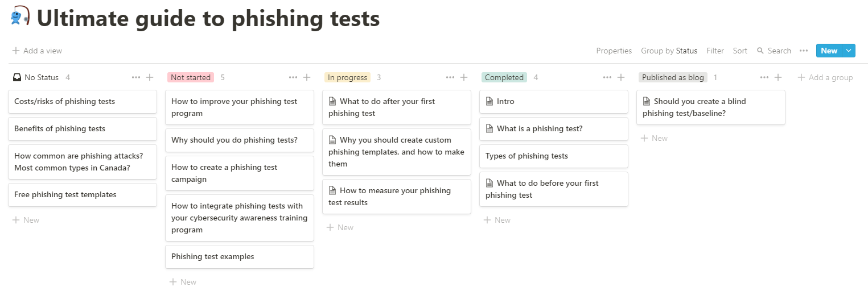Click the pink Not started status tag
868x308 pixels.
point(191,77)
